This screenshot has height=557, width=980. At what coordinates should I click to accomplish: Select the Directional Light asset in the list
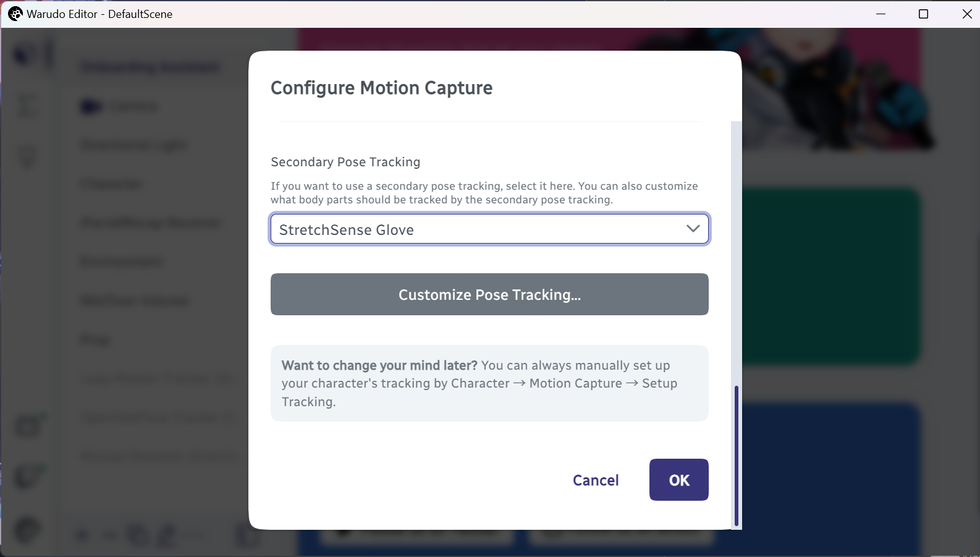(x=133, y=145)
